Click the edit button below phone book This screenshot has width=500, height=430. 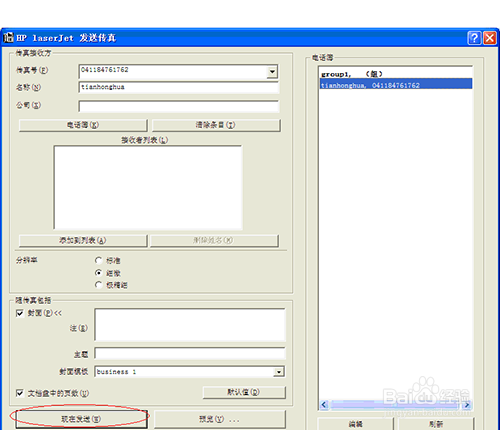tap(355, 424)
